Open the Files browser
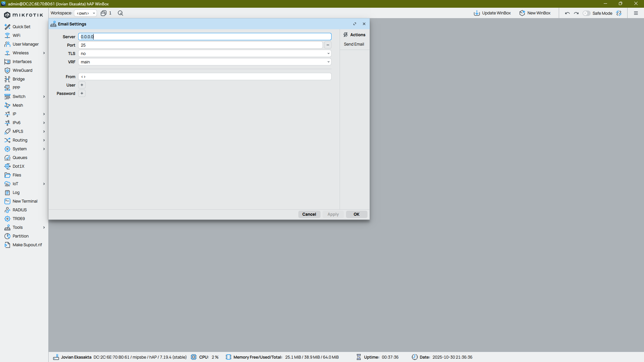The image size is (644, 362). pos(17,175)
